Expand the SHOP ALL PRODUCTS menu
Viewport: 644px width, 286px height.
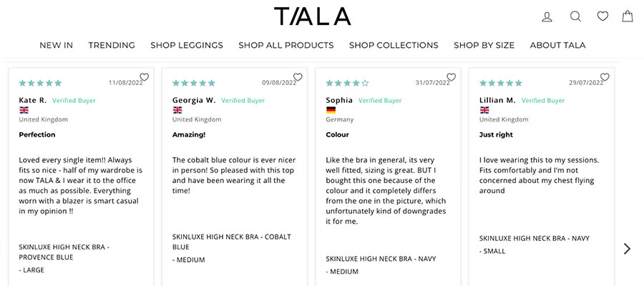pyautogui.click(x=286, y=45)
